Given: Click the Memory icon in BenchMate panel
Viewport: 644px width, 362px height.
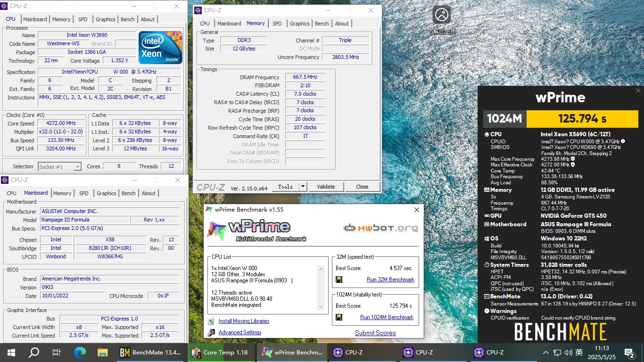Looking at the screenshot, I should pos(487,190).
